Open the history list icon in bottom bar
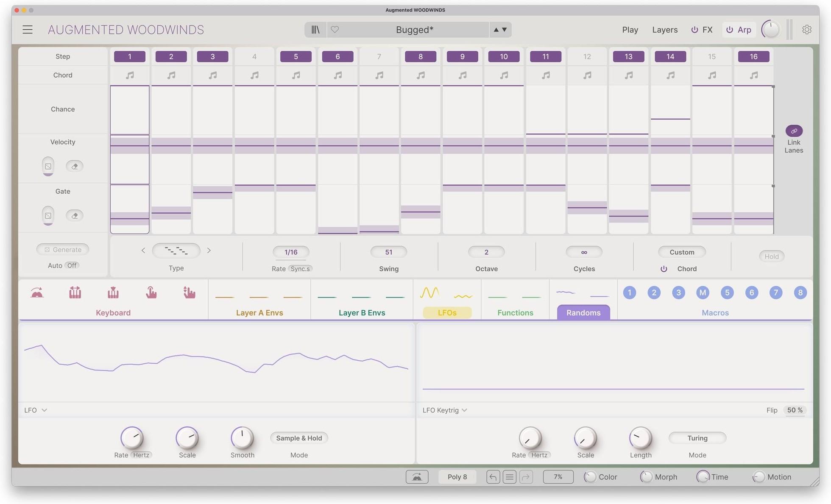The width and height of the screenshot is (831, 504). click(509, 477)
